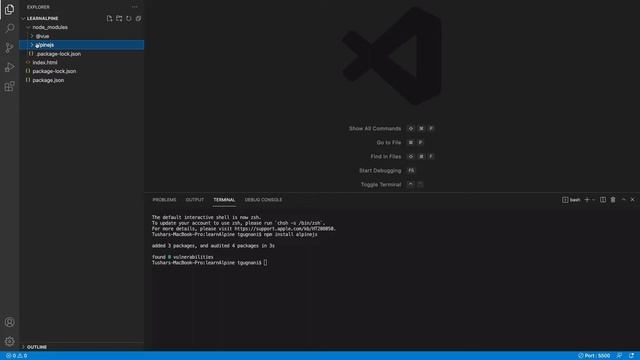Select the Terminal tab
640x360 pixels.
224,200
